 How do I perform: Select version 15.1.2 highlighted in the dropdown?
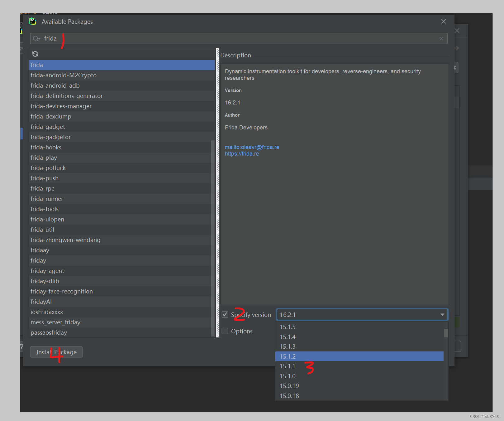[x=287, y=356]
